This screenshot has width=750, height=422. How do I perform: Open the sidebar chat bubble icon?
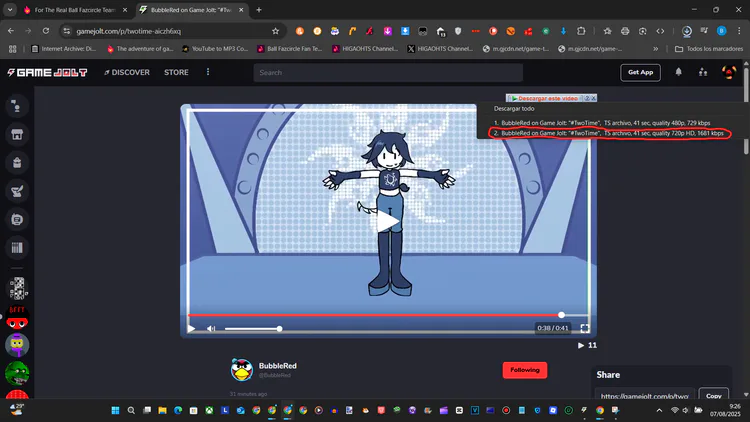(17, 219)
